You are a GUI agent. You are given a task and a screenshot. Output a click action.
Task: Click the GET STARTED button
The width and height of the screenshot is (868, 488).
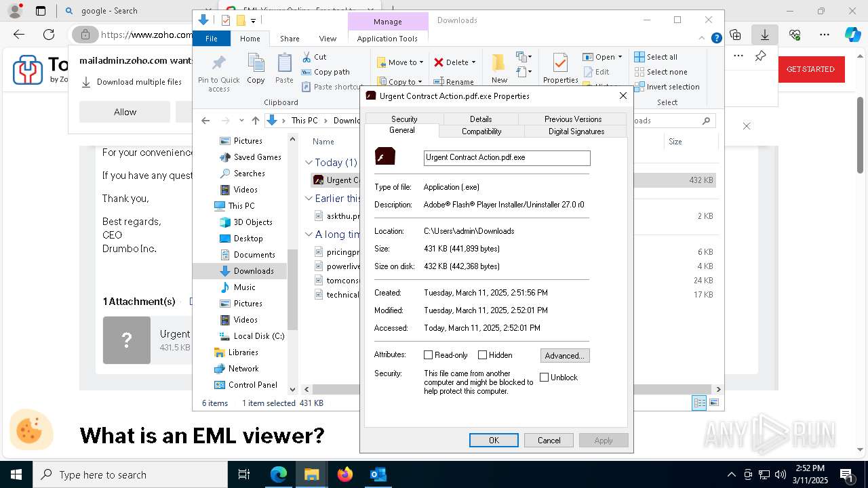pos(810,69)
